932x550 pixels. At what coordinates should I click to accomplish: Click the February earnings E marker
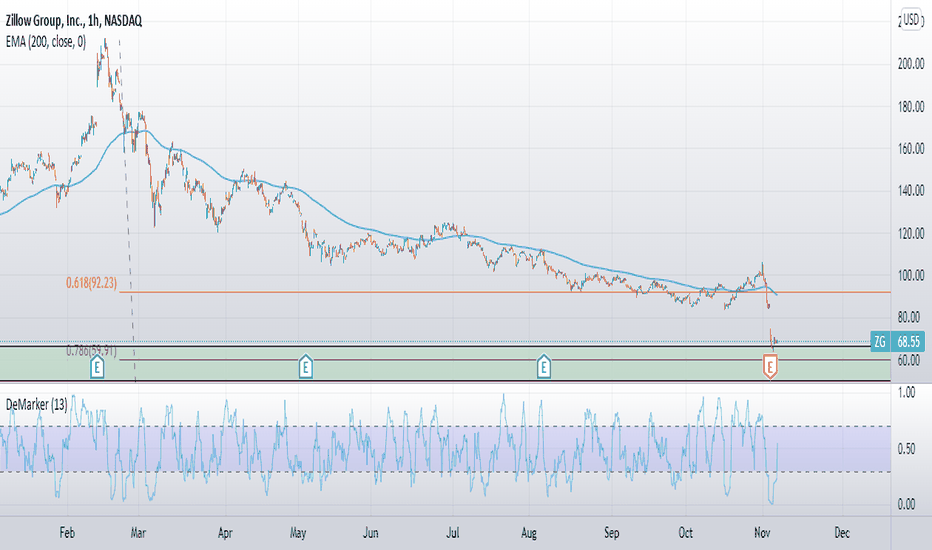point(97,367)
